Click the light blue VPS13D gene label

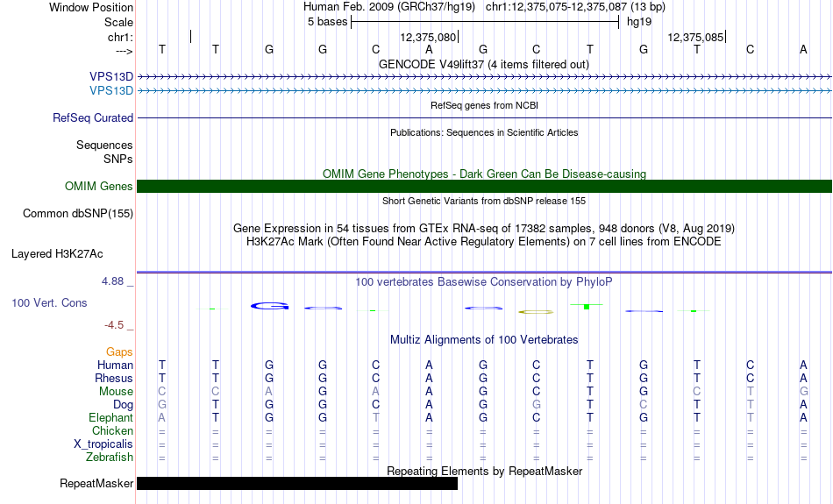tap(111, 91)
